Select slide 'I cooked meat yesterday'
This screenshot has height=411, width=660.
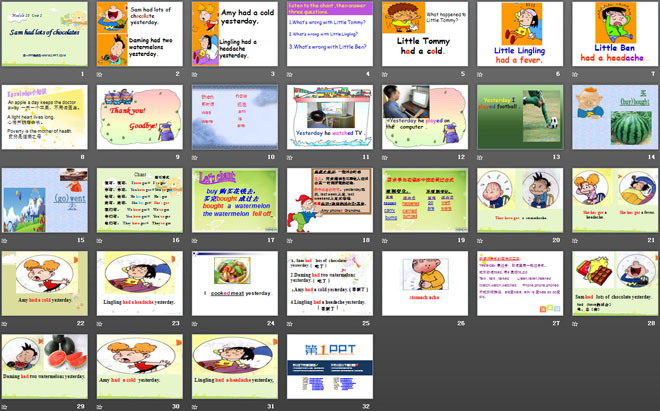pyautogui.click(x=235, y=283)
